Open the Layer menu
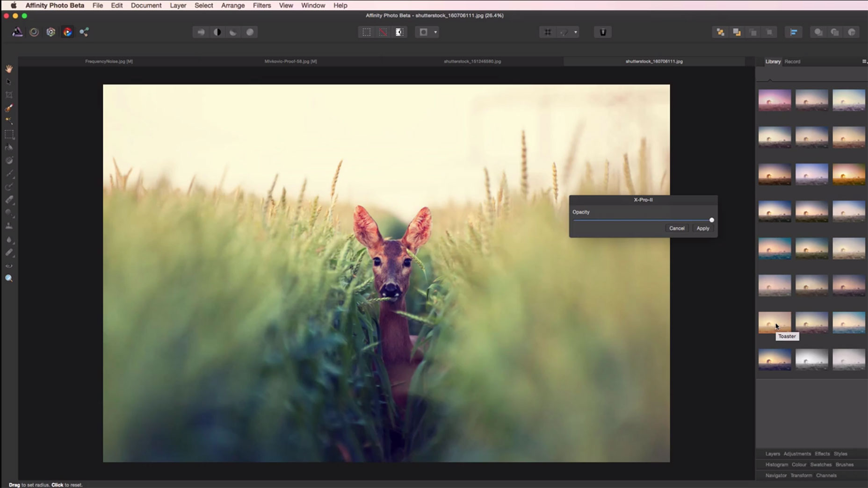The height and width of the screenshot is (488, 868). tap(178, 5)
